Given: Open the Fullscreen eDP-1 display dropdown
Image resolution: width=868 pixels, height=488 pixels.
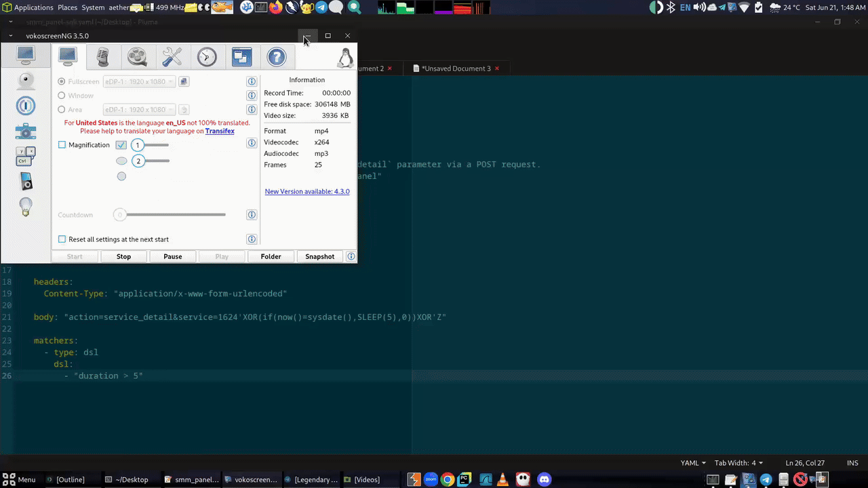Looking at the screenshot, I should coord(139,81).
